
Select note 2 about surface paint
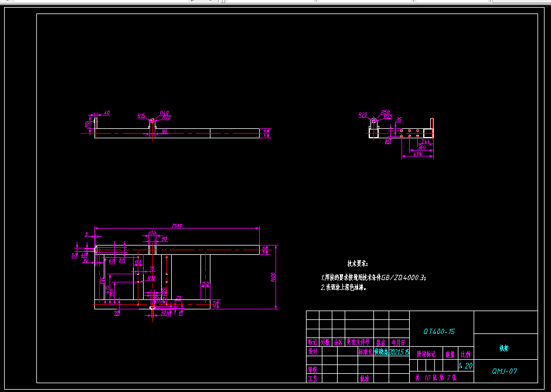(343, 287)
